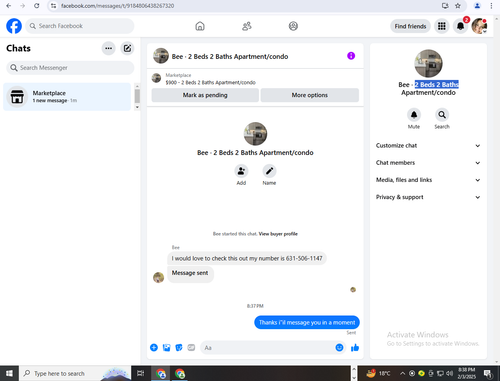Open the Friends icon in top navigation
This screenshot has height=381, width=500.
tap(247, 26)
